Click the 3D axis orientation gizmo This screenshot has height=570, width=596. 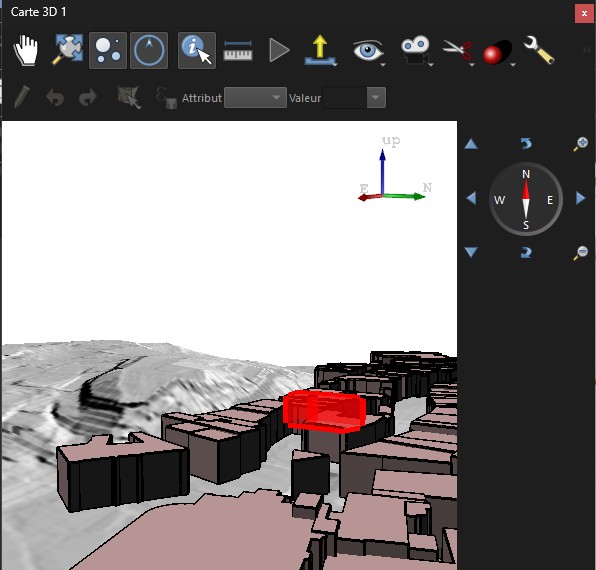395,169
